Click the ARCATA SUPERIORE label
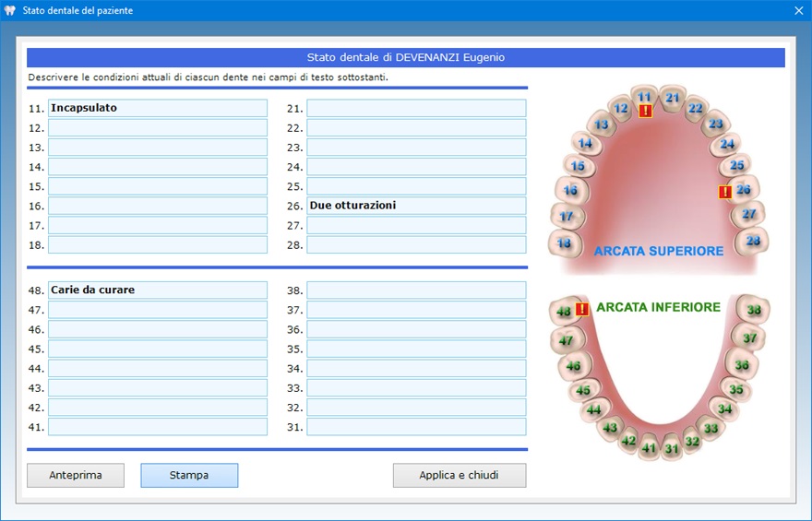The image size is (812, 521). pos(658,251)
